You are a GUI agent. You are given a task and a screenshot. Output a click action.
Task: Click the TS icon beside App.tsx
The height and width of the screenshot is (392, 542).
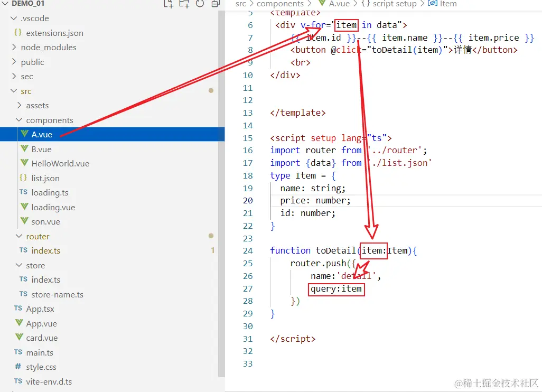(x=18, y=308)
